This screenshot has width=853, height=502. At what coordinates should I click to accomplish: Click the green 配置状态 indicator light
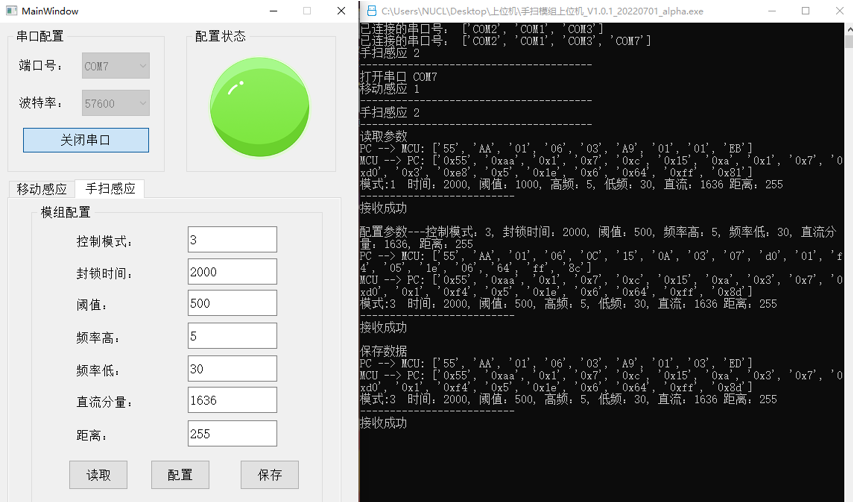click(x=259, y=107)
